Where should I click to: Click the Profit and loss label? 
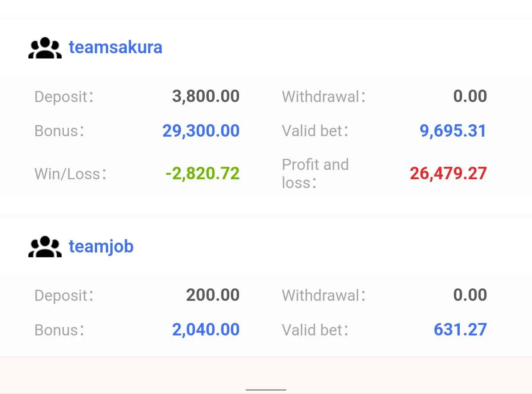(315, 173)
